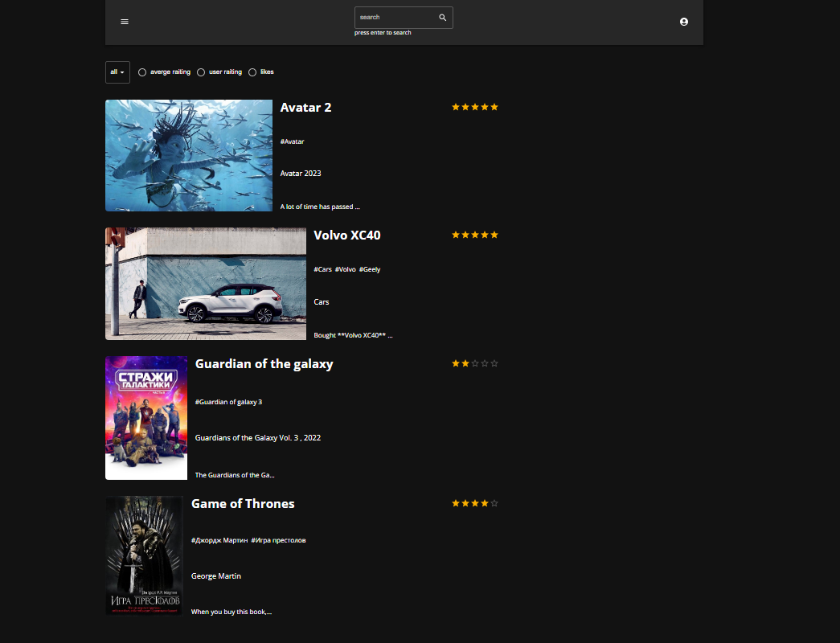Click 'The Guardians of the Ga...' excerpt
Image resolution: width=840 pixels, height=643 pixels.
235,475
